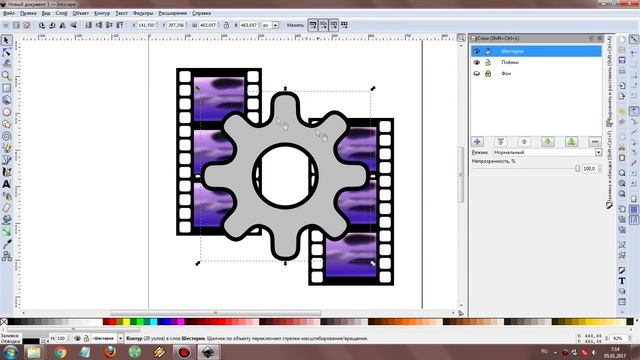Open the Файл menu
This screenshot has height=360, width=640.
[x=9, y=13]
